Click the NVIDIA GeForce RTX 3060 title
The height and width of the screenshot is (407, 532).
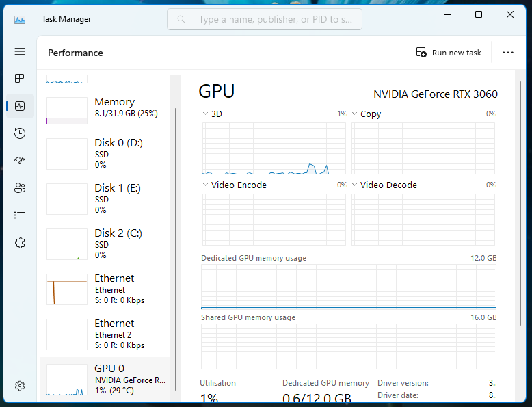pos(436,94)
